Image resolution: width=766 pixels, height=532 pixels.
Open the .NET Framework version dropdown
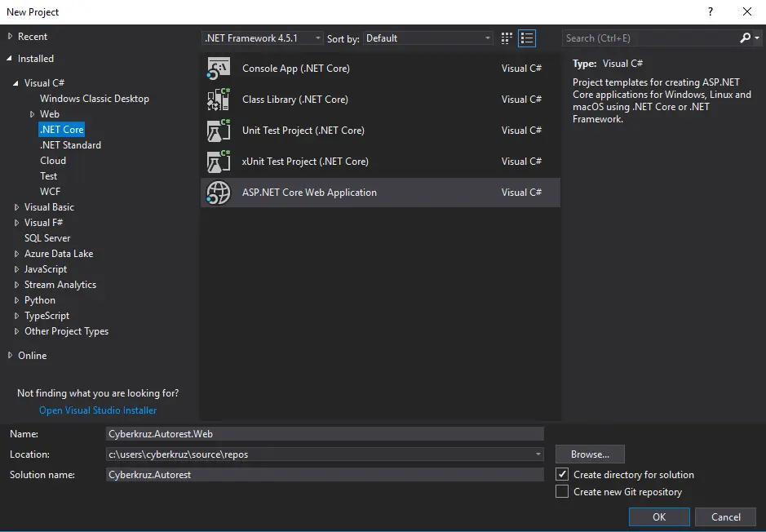[263, 38]
